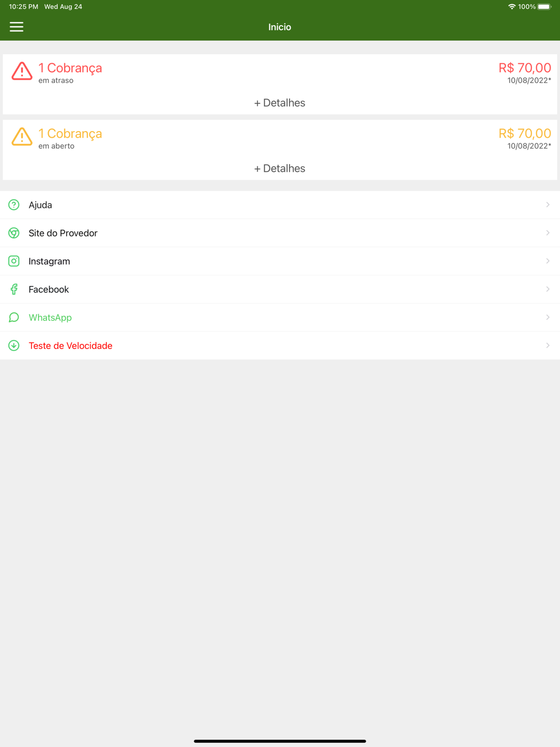560x747 pixels.
Task: Tap the red R$ 70,00 amount
Action: (x=525, y=68)
